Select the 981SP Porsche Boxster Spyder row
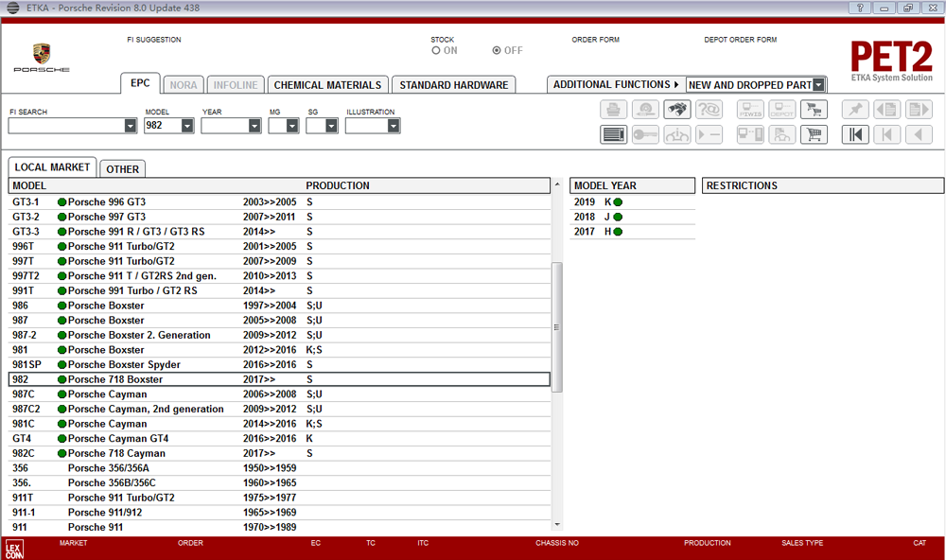Image resolution: width=946 pixels, height=560 pixels. click(279, 364)
